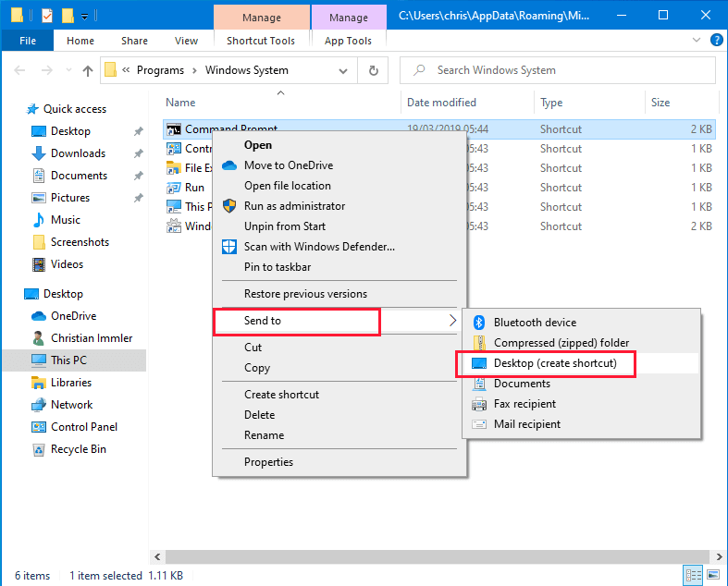Send to Fax recipient

pos(581,404)
